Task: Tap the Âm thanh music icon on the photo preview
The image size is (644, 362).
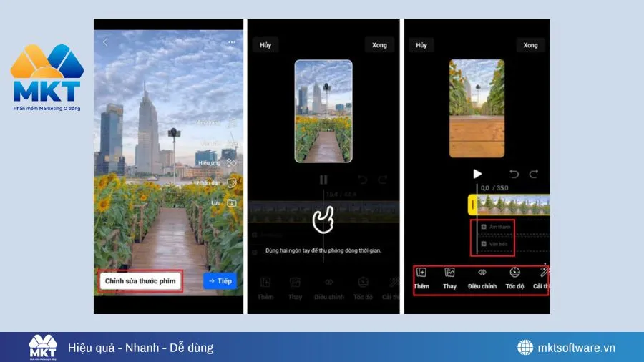Action: tap(232, 123)
